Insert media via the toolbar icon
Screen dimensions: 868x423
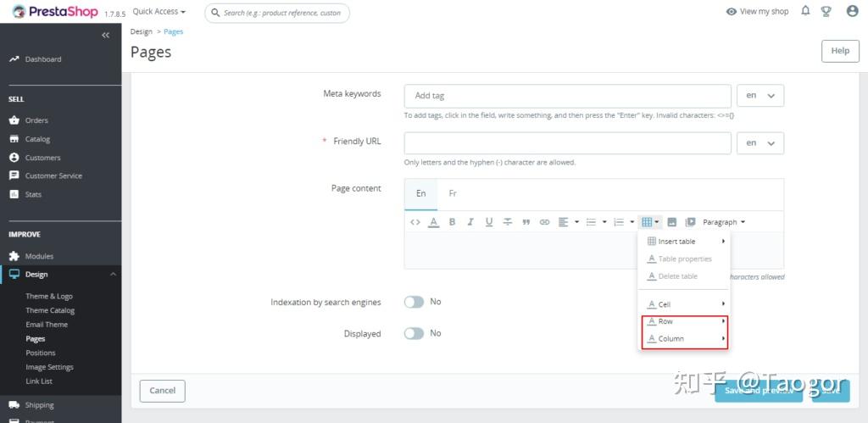pos(690,222)
